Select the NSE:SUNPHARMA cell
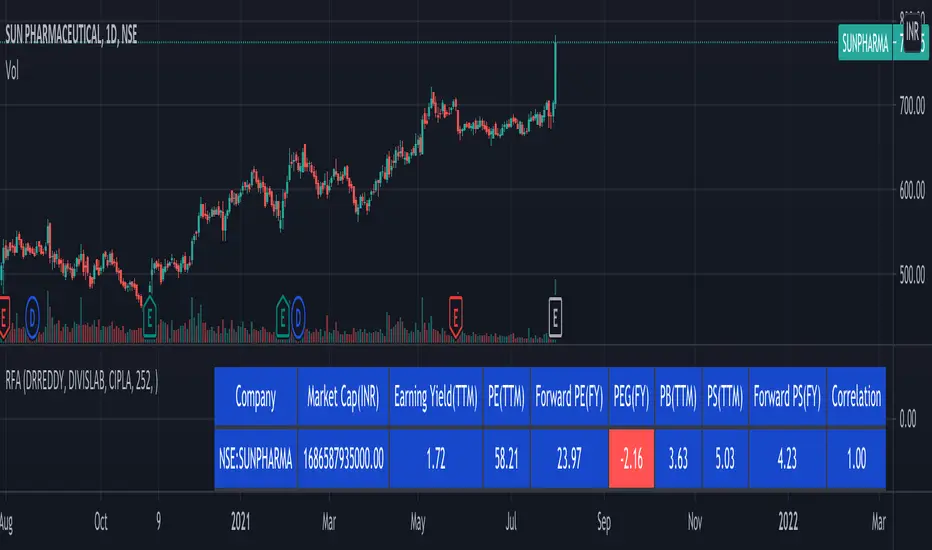 (x=256, y=458)
